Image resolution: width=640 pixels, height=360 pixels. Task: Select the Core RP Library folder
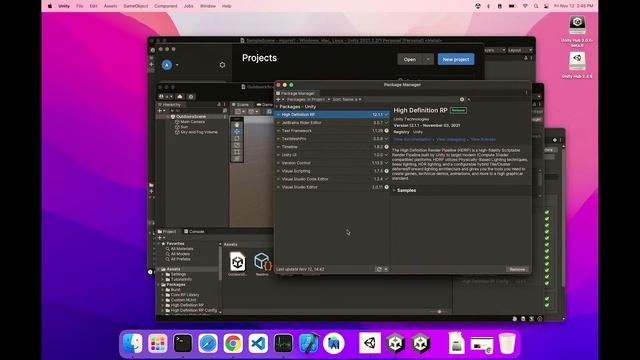(x=185, y=295)
